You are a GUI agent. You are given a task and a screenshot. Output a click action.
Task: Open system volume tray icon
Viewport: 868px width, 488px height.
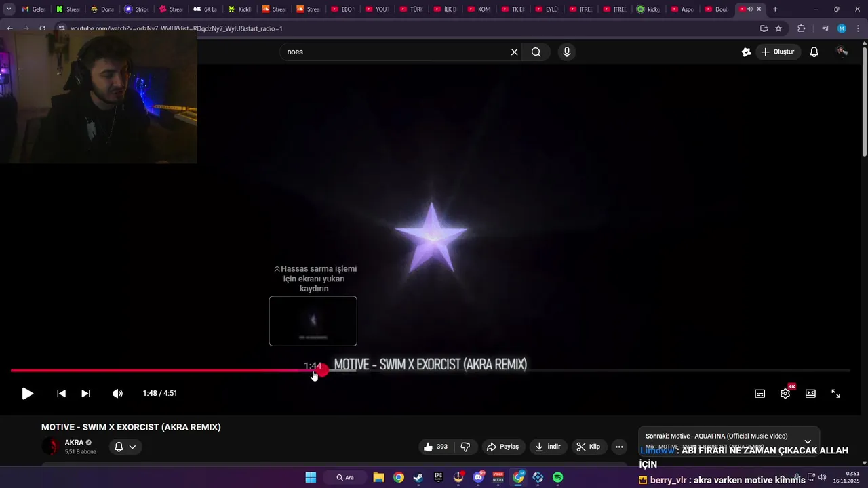point(822,477)
